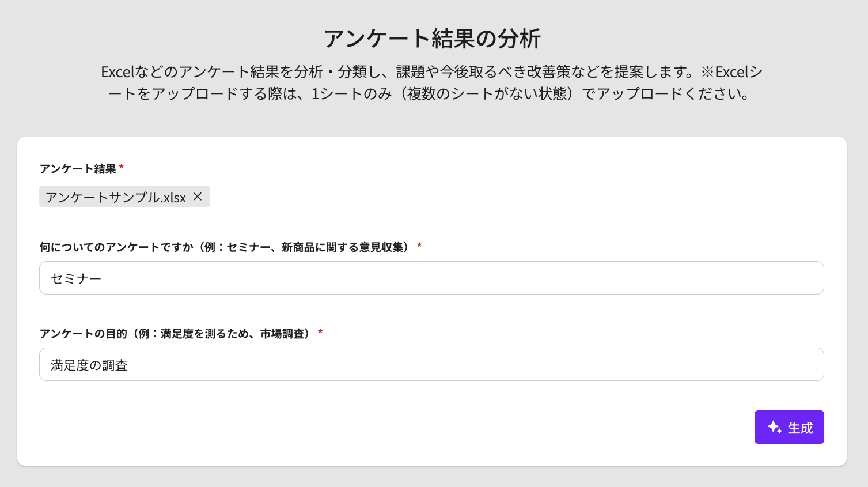Click the red asterisk beside アンケート結果
Image resolution: width=868 pixels, height=487 pixels.
click(122, 168)
